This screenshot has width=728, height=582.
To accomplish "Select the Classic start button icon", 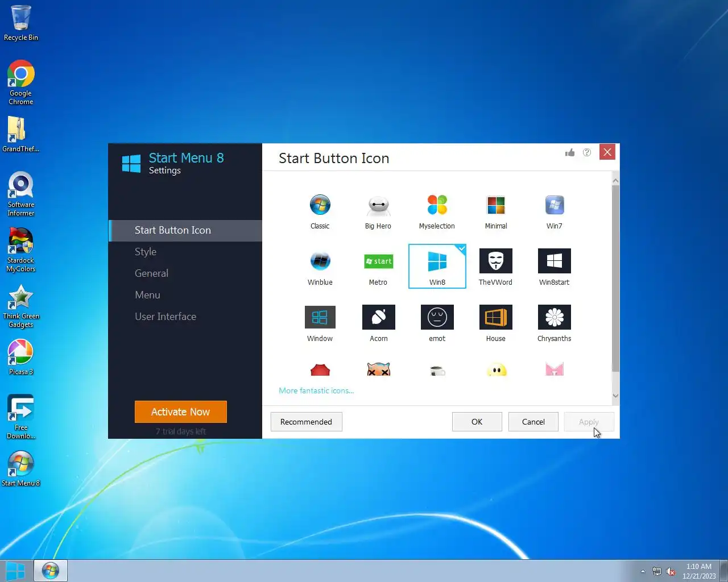I will point(320,211).
